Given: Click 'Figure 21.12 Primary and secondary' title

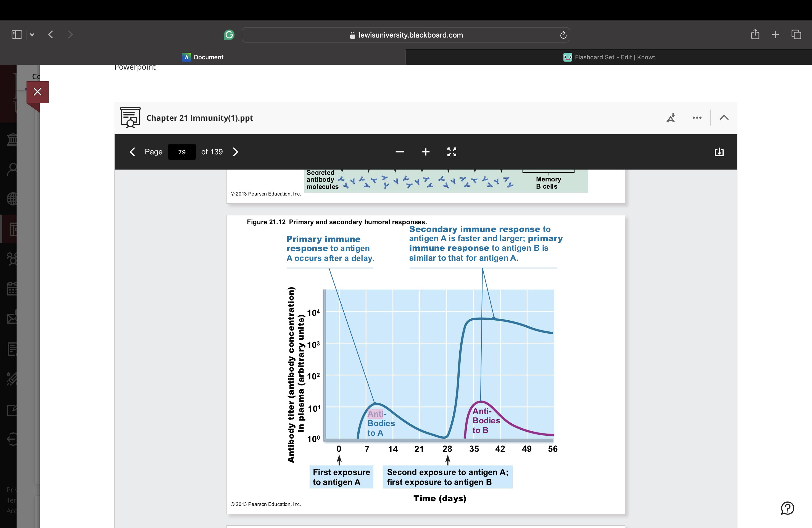Looking at the screenshot, I should 337,222.
